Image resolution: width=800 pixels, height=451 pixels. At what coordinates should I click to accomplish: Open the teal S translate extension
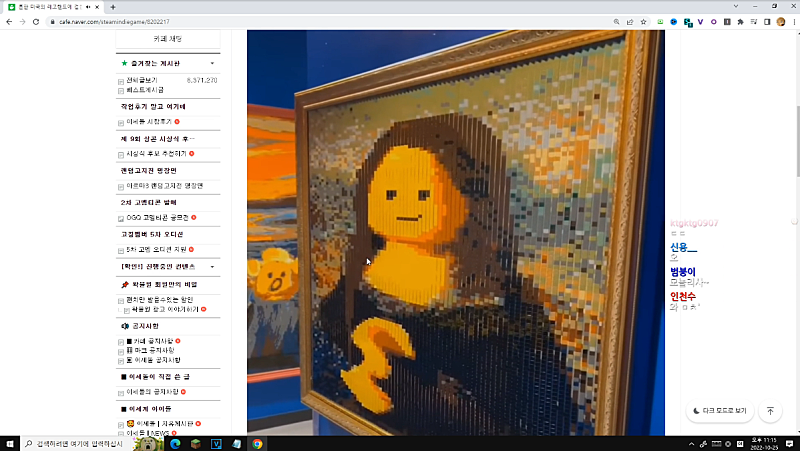click(688, 22)
